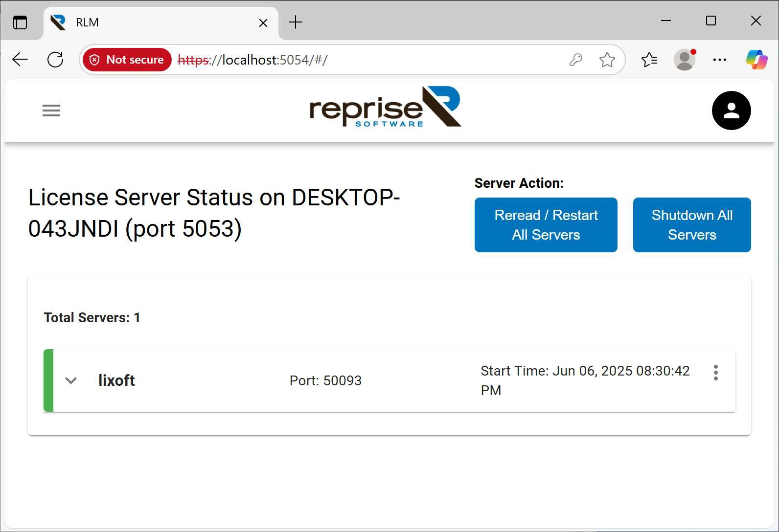Refresh the RLM page
The image size is (779, 532).
coord(55,60)
